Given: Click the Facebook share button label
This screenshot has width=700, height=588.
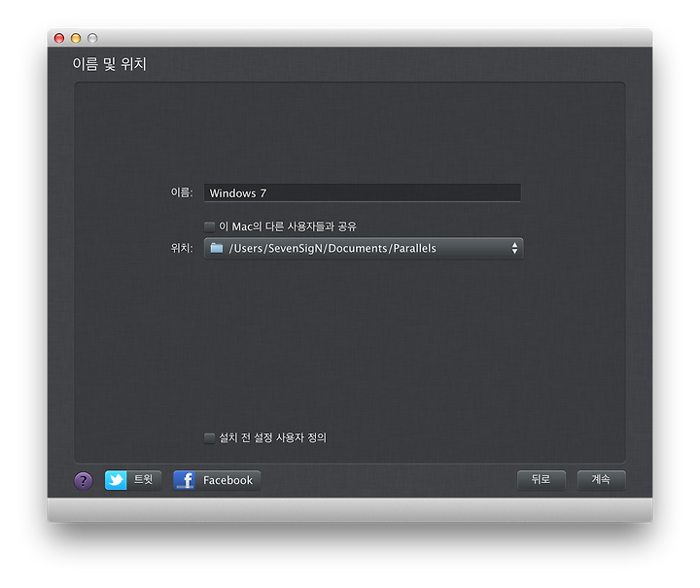Looking at the screenshot, I should coord(227,480).
